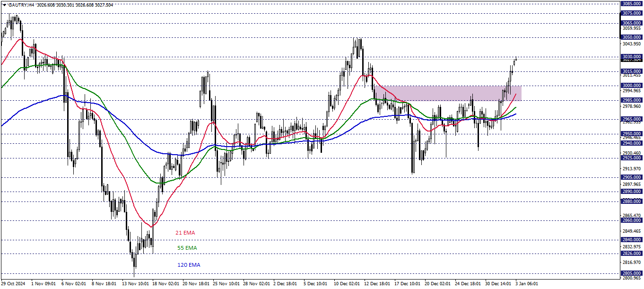Click the 2925.000 price level label

pos(631,158)
